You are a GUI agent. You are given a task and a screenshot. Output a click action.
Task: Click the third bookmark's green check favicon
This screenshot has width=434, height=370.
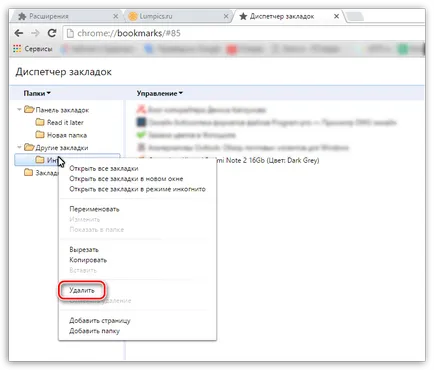click(141, 135)
